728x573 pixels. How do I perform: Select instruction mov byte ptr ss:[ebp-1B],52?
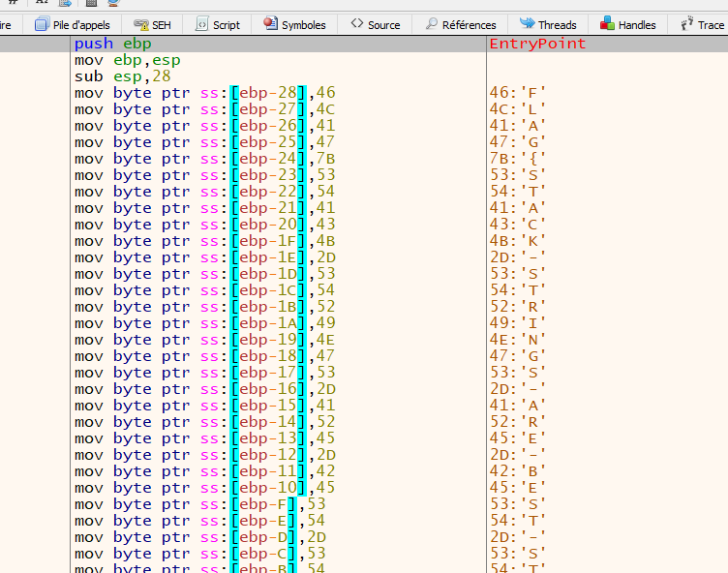pyautogui.click(x=205, y=307)
